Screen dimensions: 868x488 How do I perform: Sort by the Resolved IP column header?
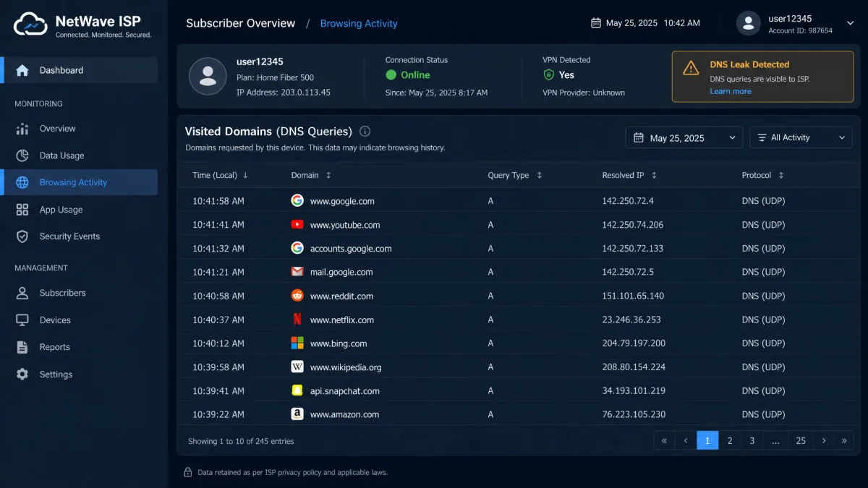(x=629, y=175)
